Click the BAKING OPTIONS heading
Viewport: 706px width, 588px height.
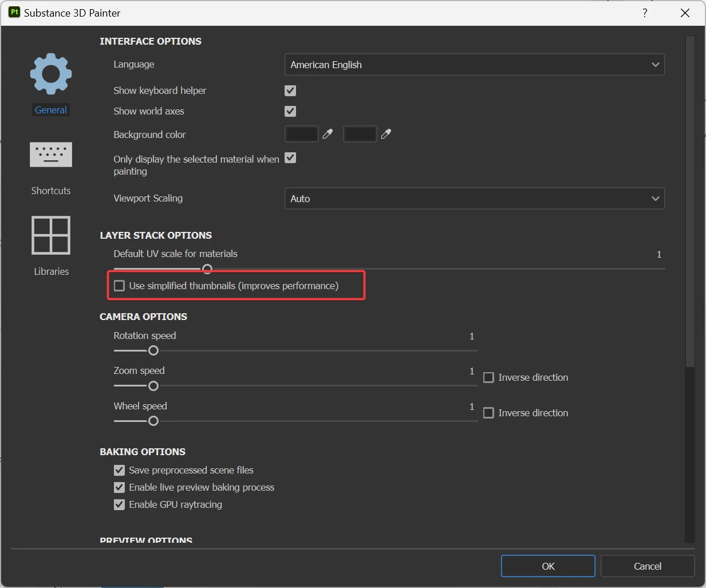click(x=143, y=452)
